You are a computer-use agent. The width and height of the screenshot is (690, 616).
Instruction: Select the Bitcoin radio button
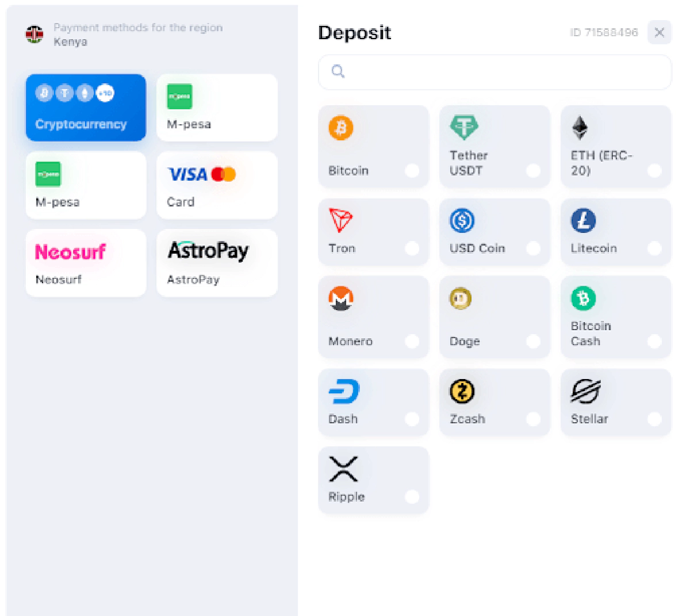coord(412,170)
